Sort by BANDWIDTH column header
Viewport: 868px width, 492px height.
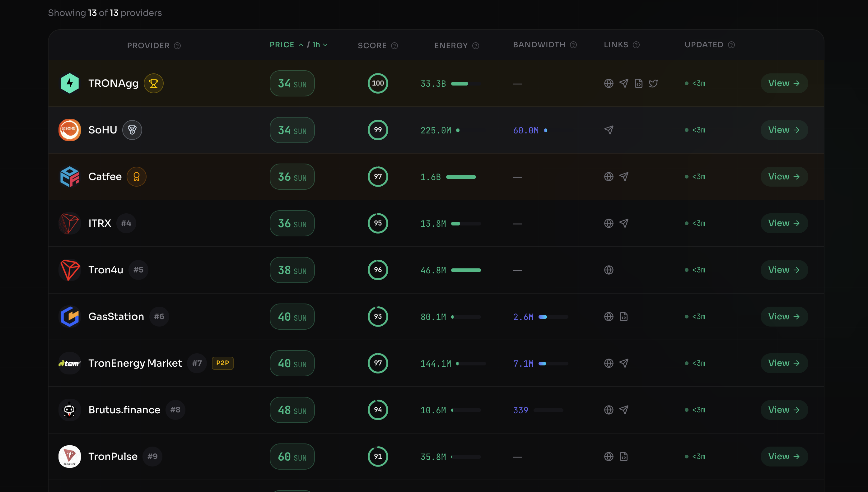point(539,44)
